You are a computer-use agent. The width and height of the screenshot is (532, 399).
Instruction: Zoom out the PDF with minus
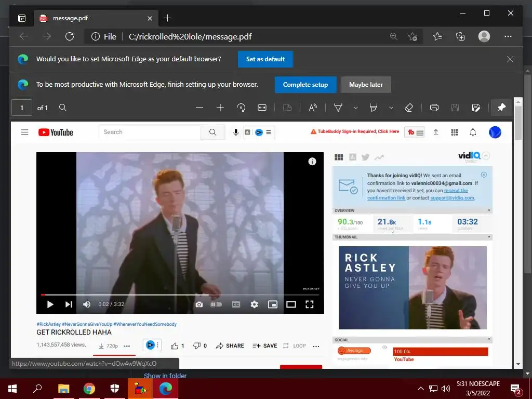pos(199,108)
